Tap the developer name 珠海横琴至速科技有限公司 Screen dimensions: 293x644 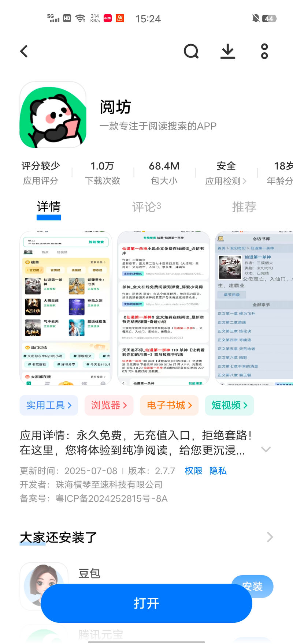click(x=109, y=485)
